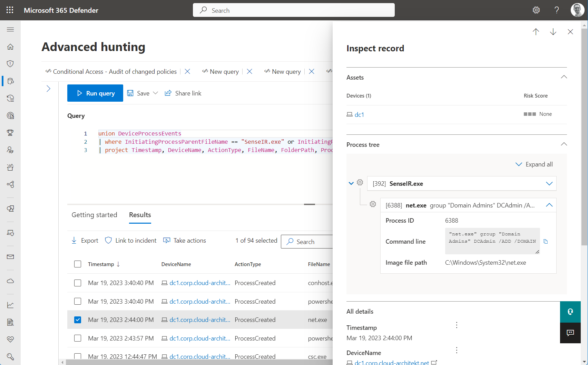Click Share link button

point(183,93)
